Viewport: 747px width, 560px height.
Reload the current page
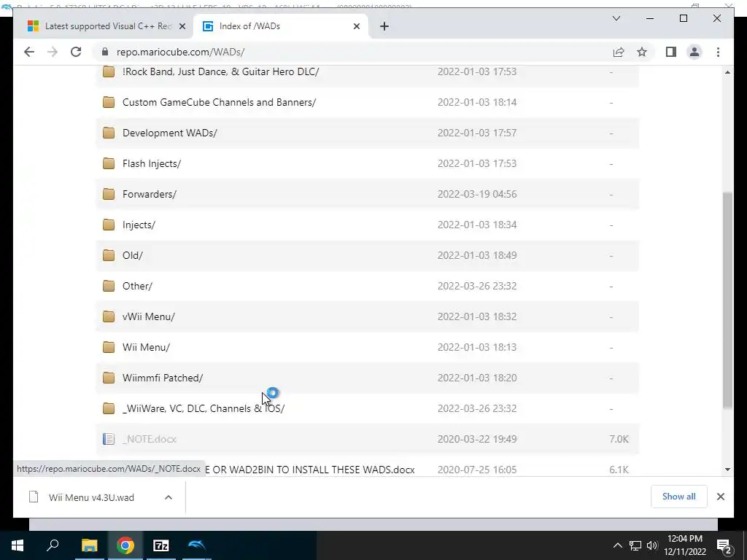point(76,52)
